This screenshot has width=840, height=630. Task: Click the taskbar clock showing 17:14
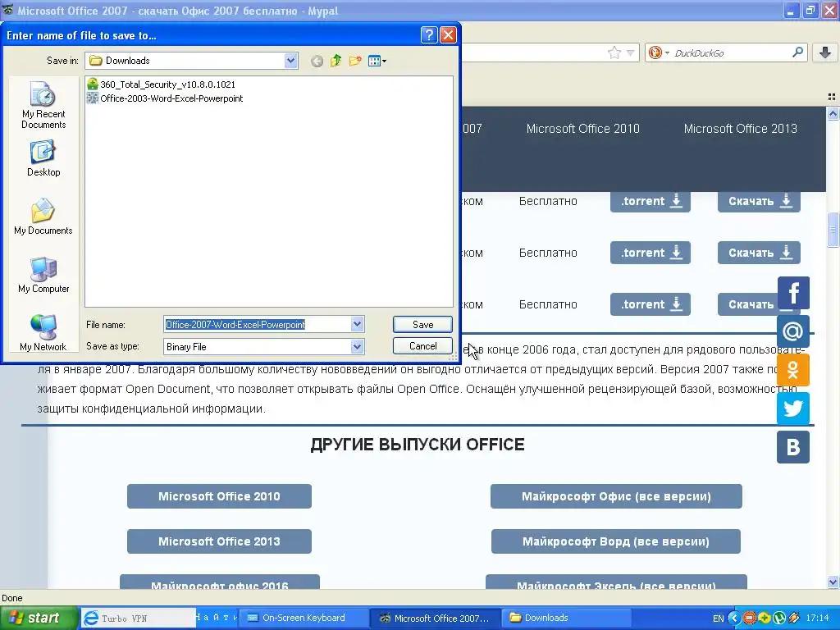pos(818,619)
